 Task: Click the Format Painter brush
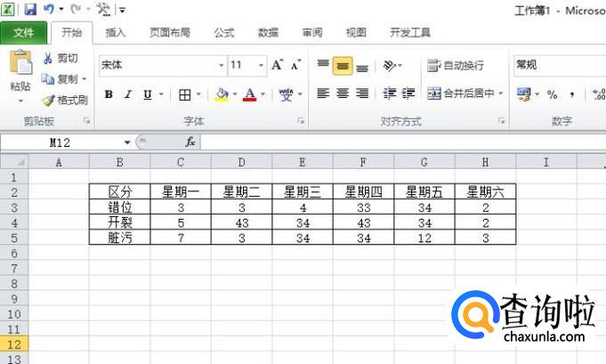pos(65,101)
